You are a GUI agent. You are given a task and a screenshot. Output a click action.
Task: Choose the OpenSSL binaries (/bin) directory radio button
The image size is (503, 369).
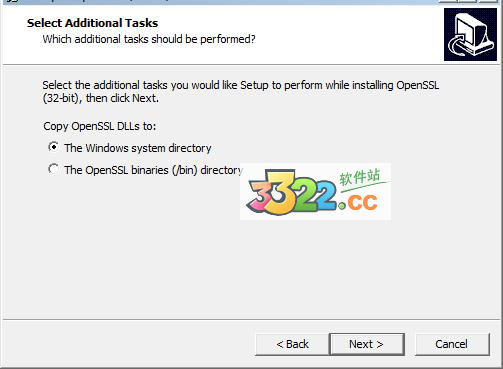click(x=53, y=169)
